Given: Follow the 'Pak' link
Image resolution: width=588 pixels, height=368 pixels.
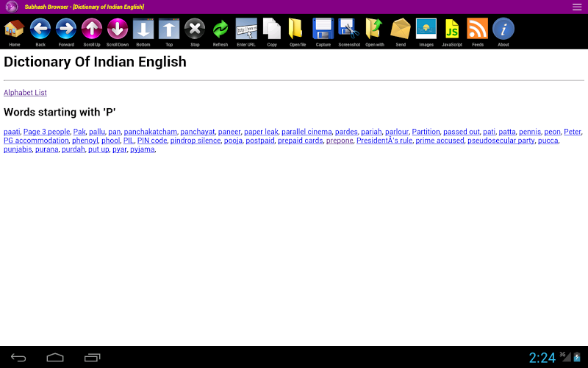Looking at the screenshot, I should tap(79, 132).
